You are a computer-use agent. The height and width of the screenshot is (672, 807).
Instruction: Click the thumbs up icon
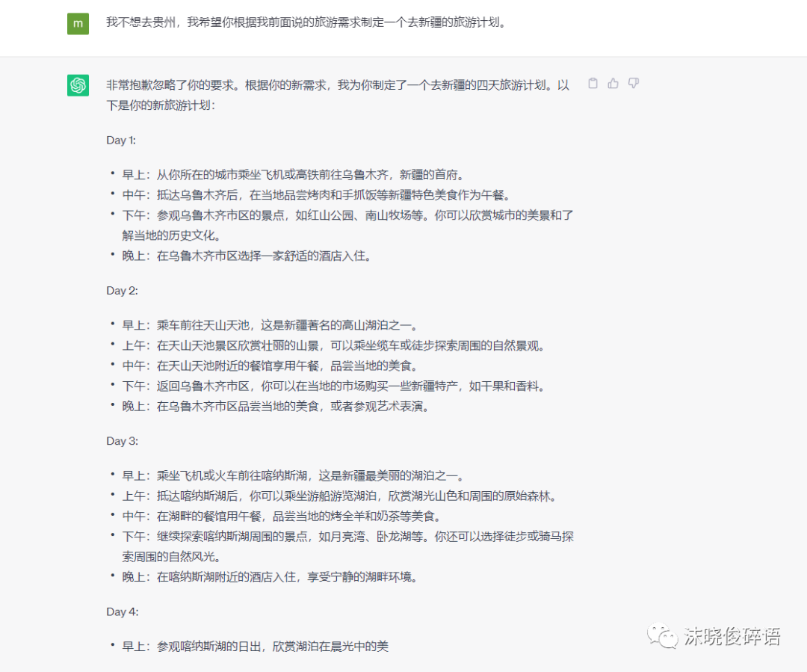[x=613, y=84]
